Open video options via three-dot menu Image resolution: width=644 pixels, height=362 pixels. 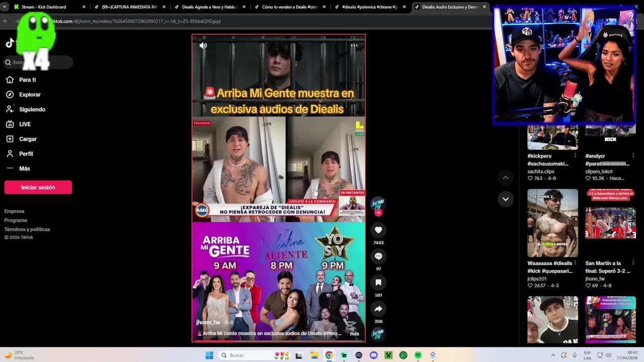click(354, 45)
